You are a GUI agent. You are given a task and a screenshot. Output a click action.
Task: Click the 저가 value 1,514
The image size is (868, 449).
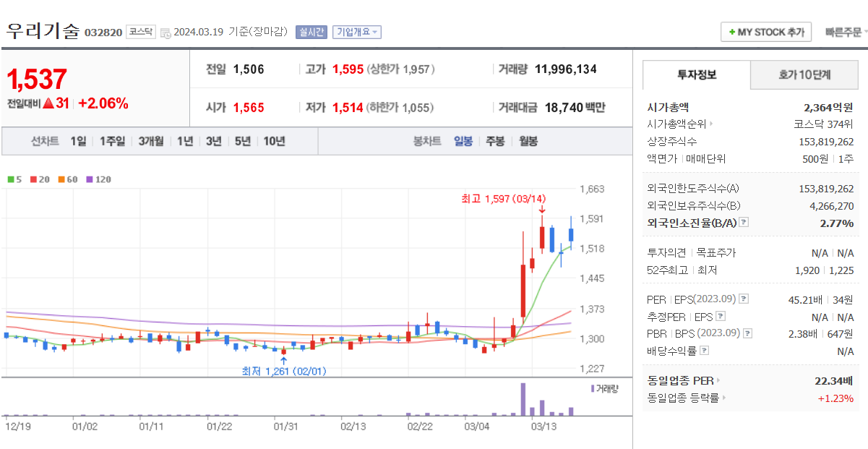pos(348,108)
